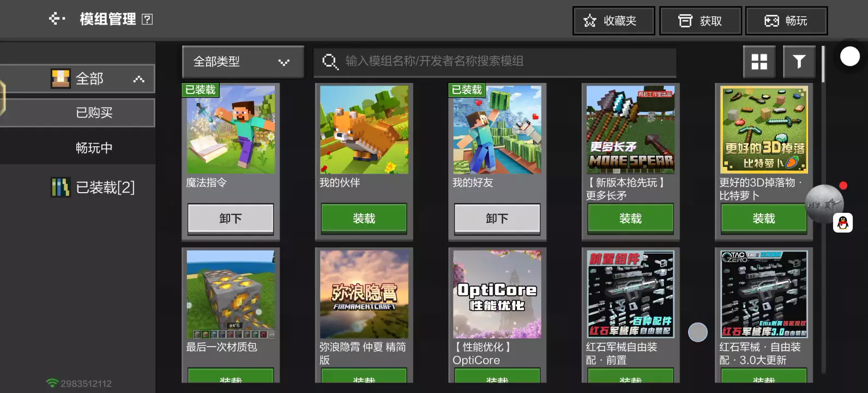This screenshot has width=868, height=393.
Task: Click the 魔法指令 mod title text
Action: pyautogui.click(x=207, y=183)
